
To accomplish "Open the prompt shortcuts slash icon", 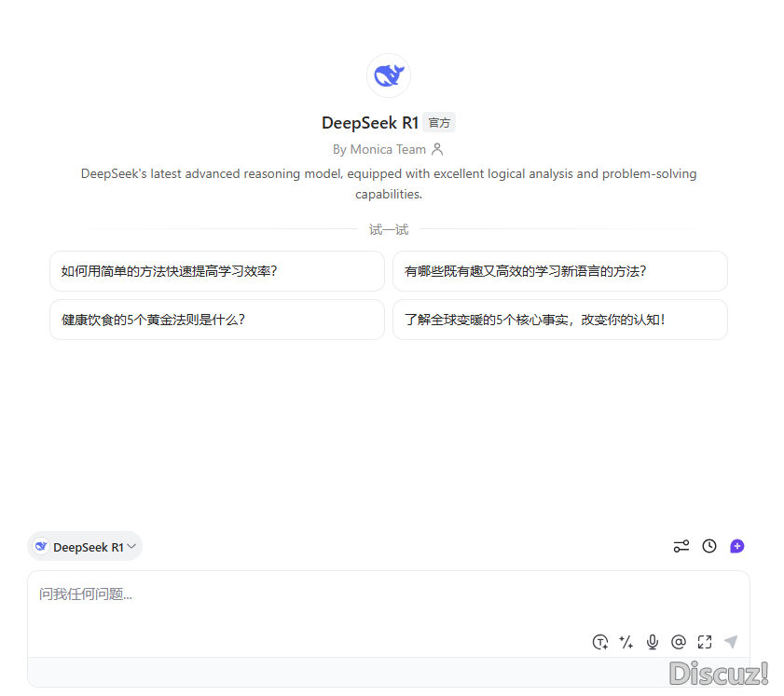I will [x=626, y=642].
